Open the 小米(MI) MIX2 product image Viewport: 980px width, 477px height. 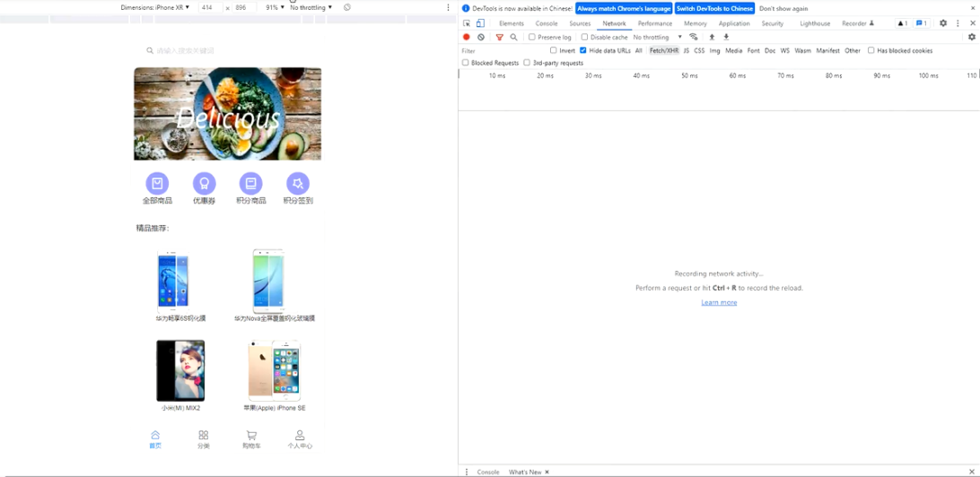[x=180, y=370]
